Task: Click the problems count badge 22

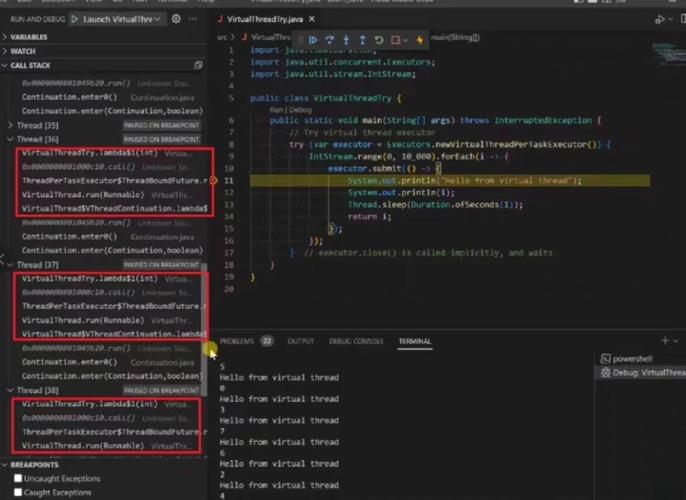Action: (x=267, y=341)
